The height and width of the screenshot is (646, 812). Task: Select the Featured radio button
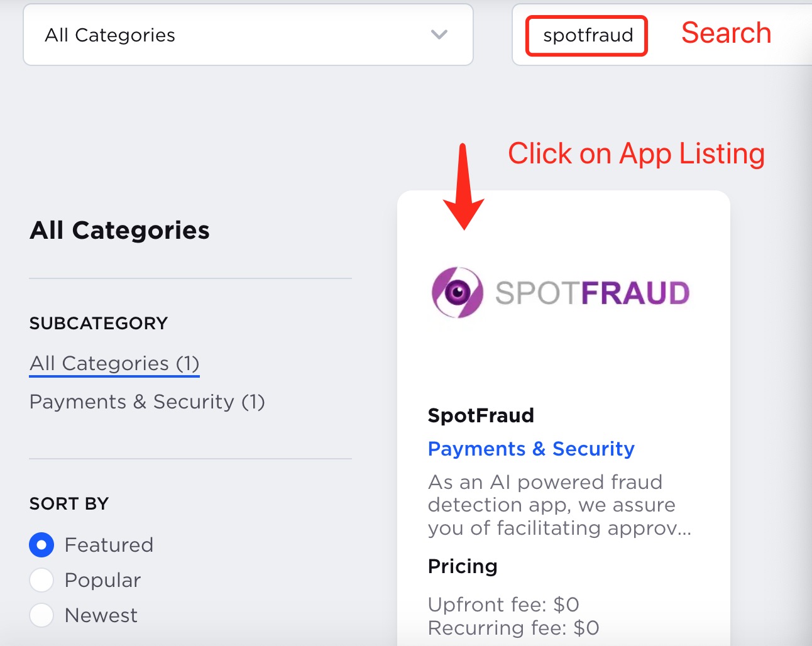(41, 545)
